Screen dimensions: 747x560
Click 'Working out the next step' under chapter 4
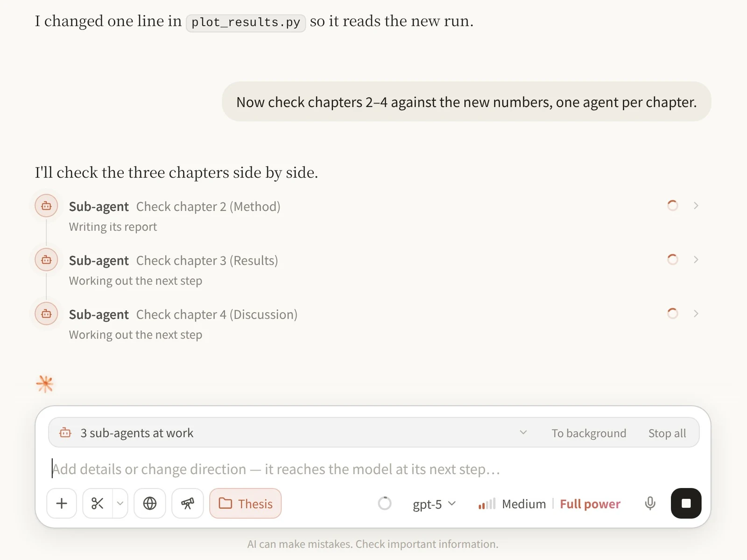point(135,335)
